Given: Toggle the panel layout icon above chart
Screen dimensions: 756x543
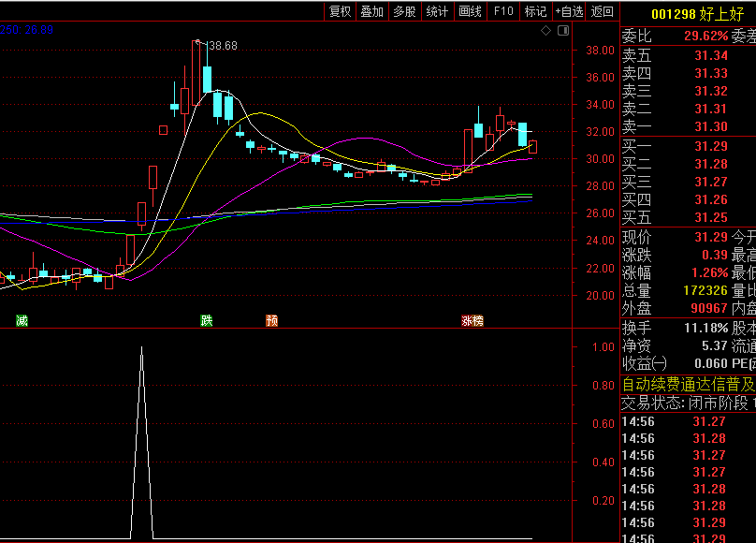Looking at the screenshot, I should click(x=562, y=31).
